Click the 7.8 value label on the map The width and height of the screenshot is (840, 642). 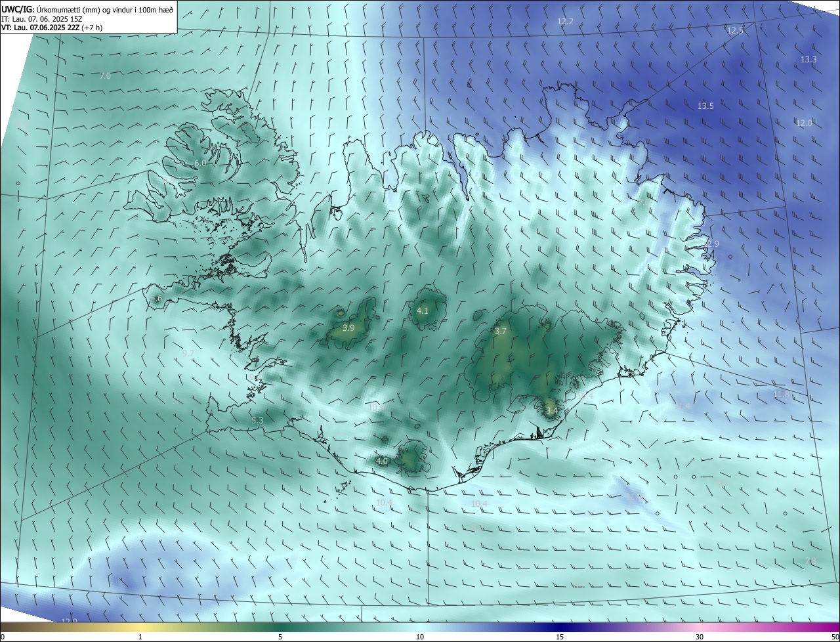[x=811, y=561]
